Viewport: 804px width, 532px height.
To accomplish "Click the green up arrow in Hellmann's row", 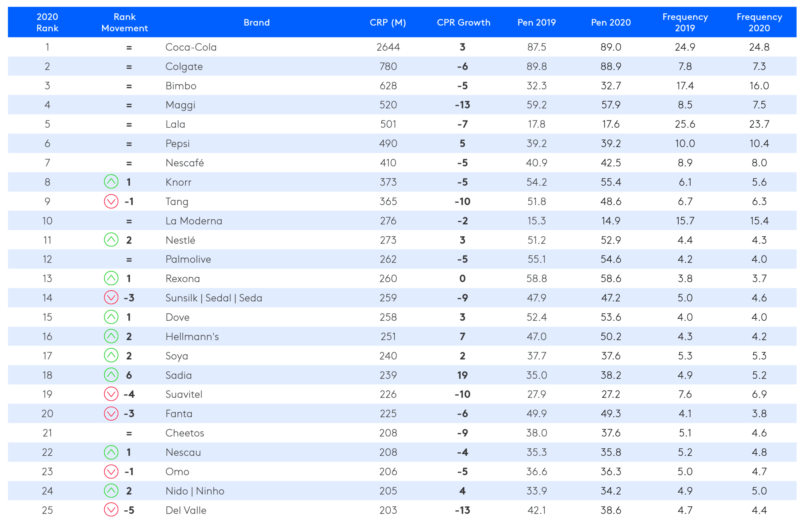I will coord(111,336).
